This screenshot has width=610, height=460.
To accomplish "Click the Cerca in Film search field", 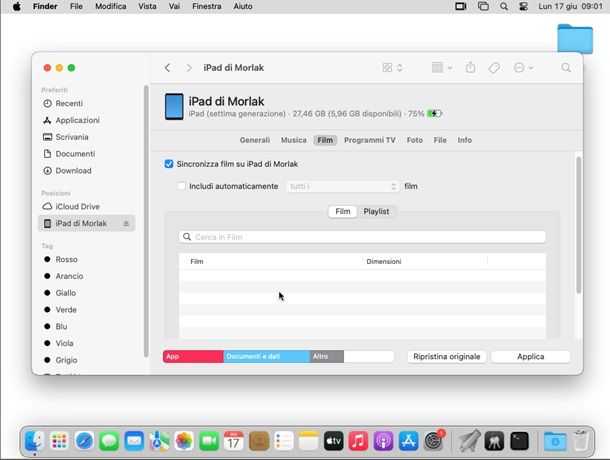I will coord(363,237).
